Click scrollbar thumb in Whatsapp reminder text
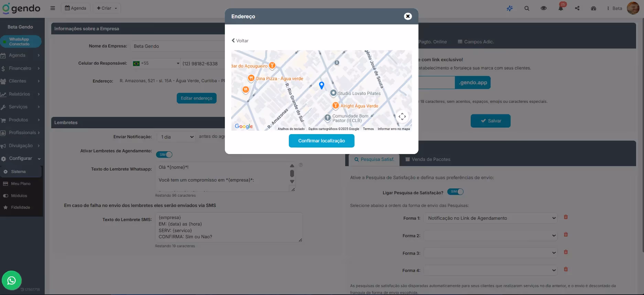The height and width of the screenshot is (295, 644). (x=292, y=174)
